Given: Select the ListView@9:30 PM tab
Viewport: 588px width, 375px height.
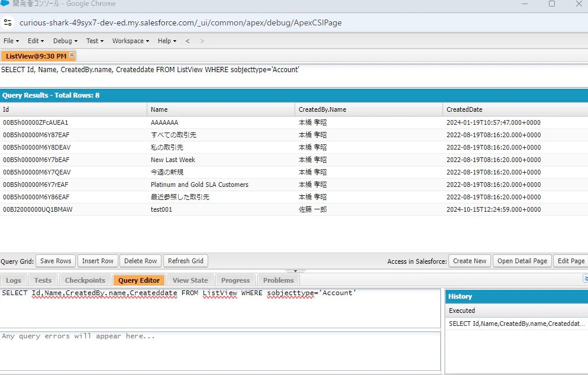Looking at the screenshot, I should (x=36, y=56).
